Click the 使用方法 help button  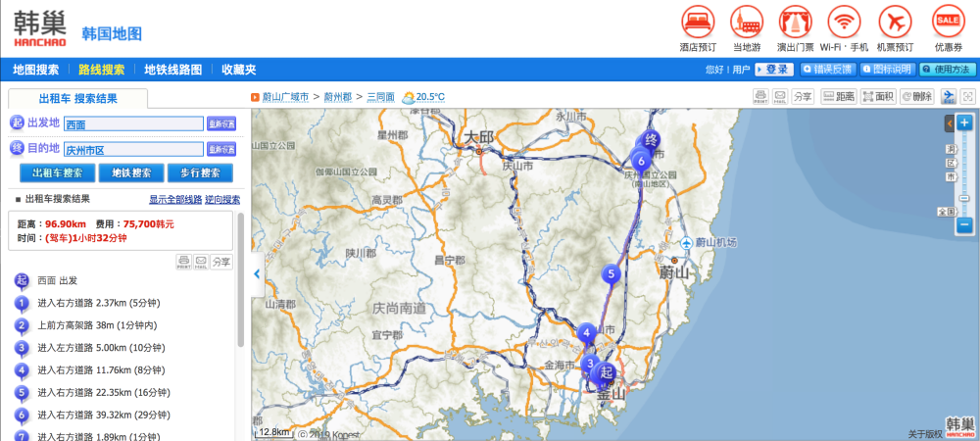(x=948, y=70)
